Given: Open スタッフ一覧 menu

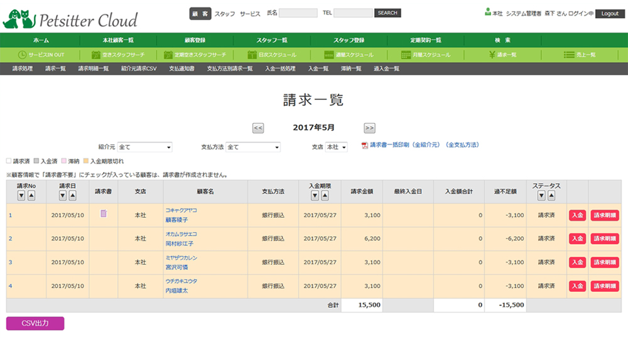Looking at the screenshot, I should (x=272, y=40).
